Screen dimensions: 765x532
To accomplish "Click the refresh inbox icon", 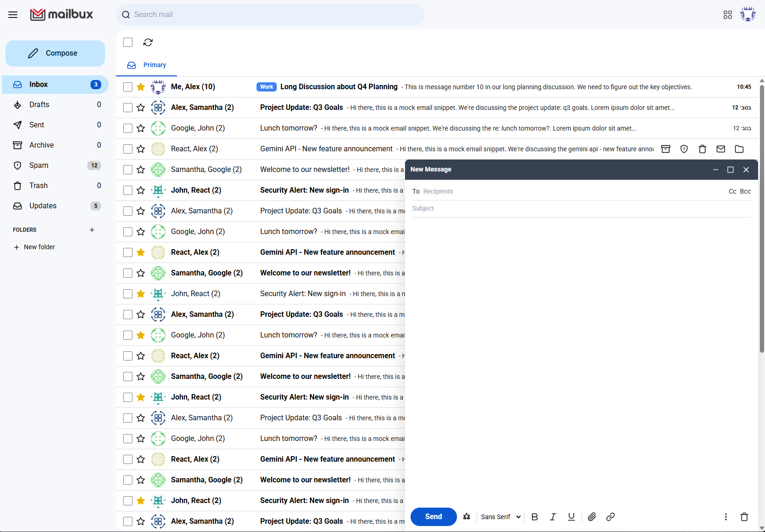I will (x=148, y=42).
